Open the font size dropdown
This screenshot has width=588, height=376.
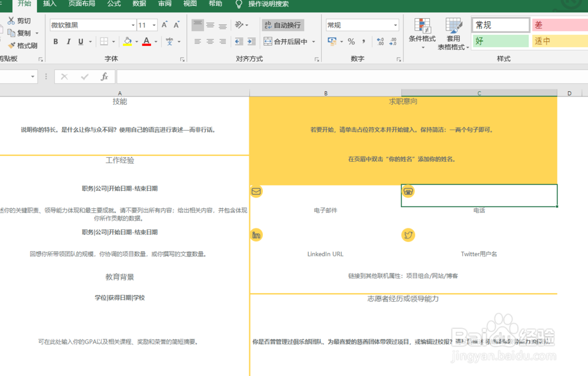(x=154, y=25)
